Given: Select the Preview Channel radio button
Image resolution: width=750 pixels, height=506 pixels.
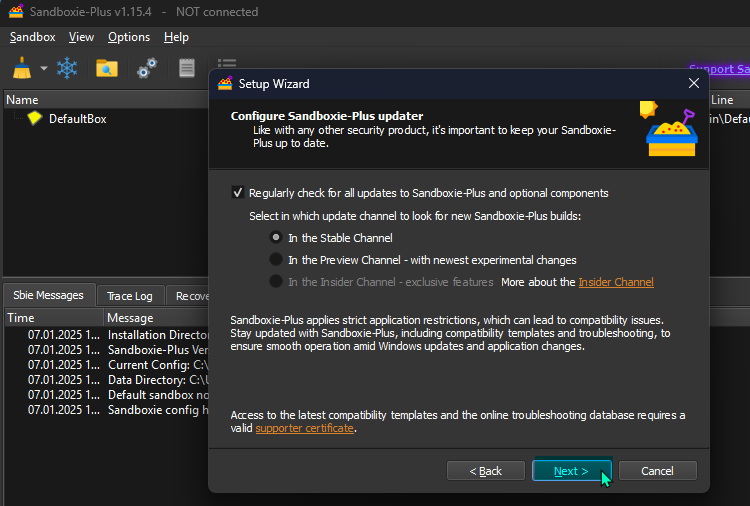Looking at the screenshot, I should pos(276,259).
